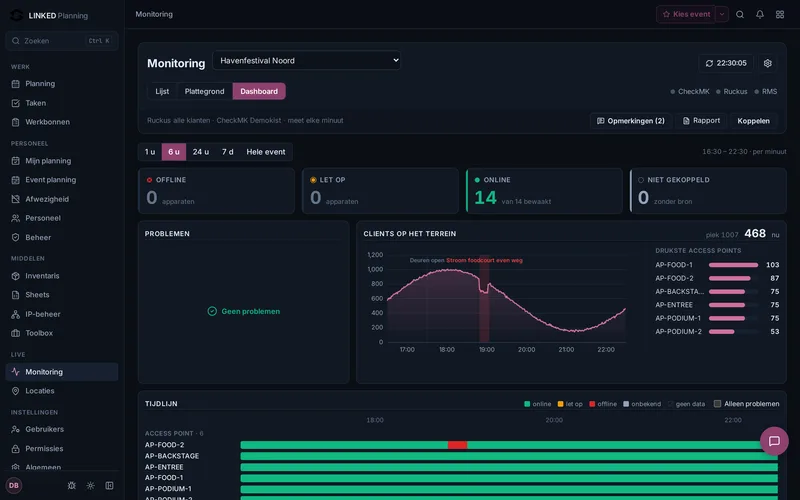Screen dimensions: 800x500
Task: Open Personeel in the sidebar
Action: 62,218
